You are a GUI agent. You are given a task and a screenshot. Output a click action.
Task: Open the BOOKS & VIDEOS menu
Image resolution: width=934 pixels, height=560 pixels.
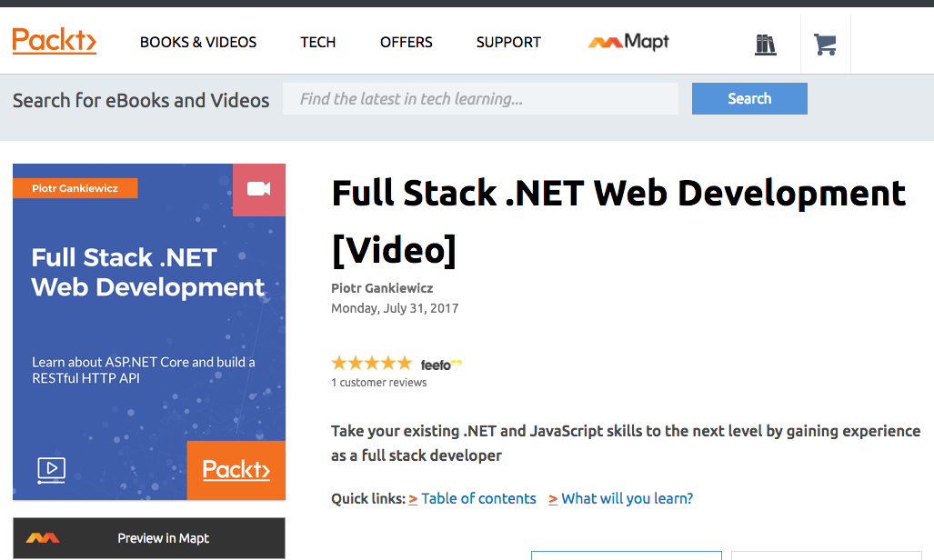(198, 43)
